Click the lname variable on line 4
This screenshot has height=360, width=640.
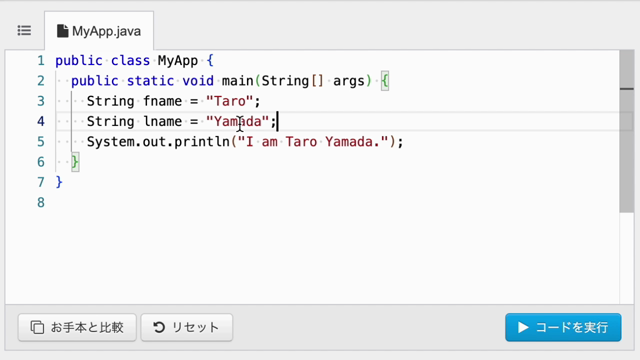162,122
